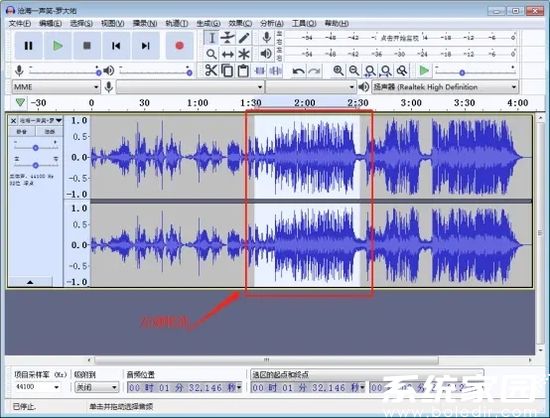
Task: Toggle the track Mute button
Action: [22, 132]
